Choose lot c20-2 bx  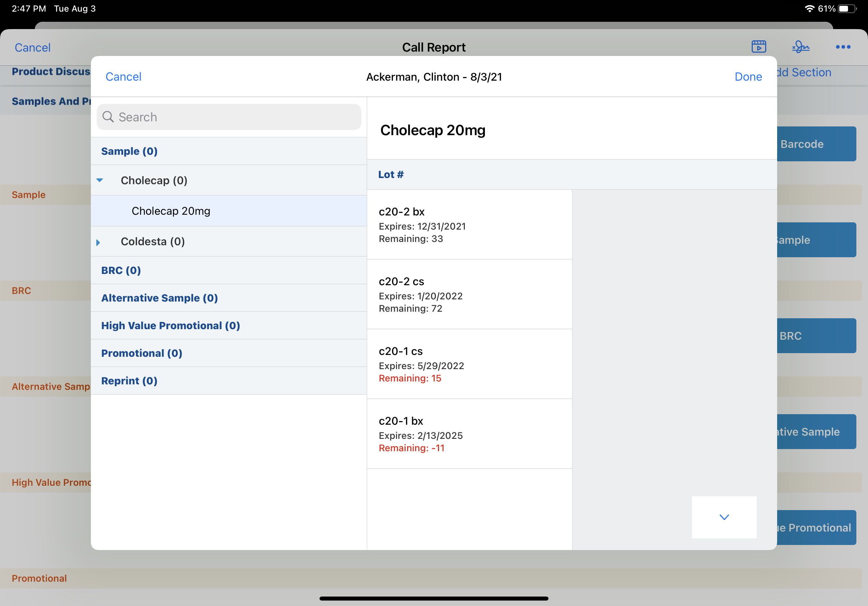pos(469,225)
